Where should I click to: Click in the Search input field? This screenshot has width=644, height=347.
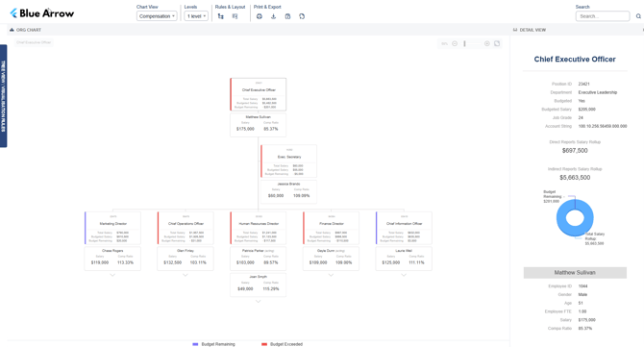(x=603, y=16)
